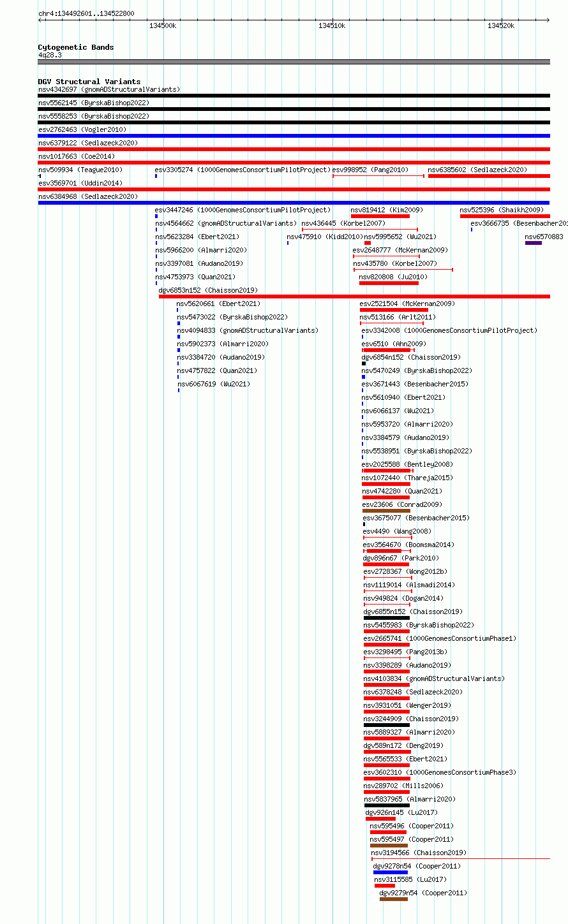Open the esv2521504 (McKernan2009) variant
This screenshot has width=568, height=924.
[x=407, y=304]
